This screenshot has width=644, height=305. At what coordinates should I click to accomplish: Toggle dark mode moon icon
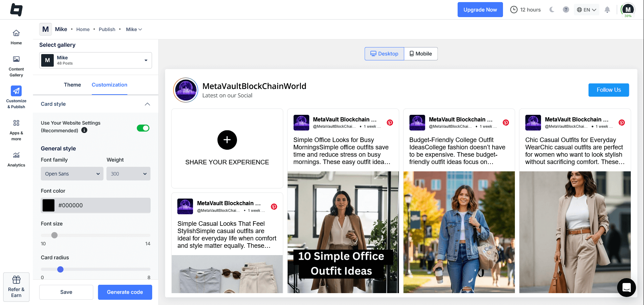(x=552, y=10)
